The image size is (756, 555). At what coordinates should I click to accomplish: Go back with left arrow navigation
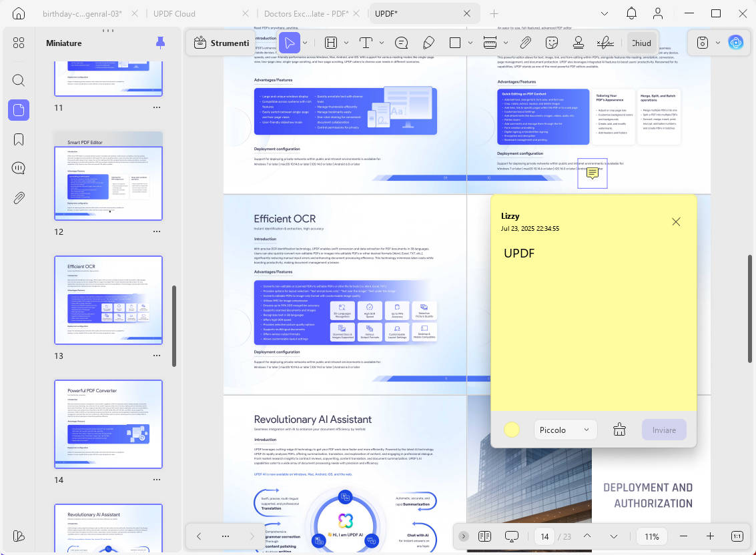199,536
